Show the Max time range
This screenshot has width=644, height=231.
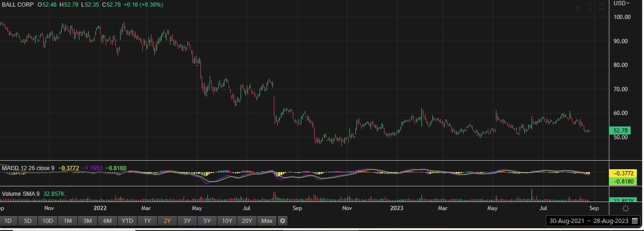click(x=267, y=221)
